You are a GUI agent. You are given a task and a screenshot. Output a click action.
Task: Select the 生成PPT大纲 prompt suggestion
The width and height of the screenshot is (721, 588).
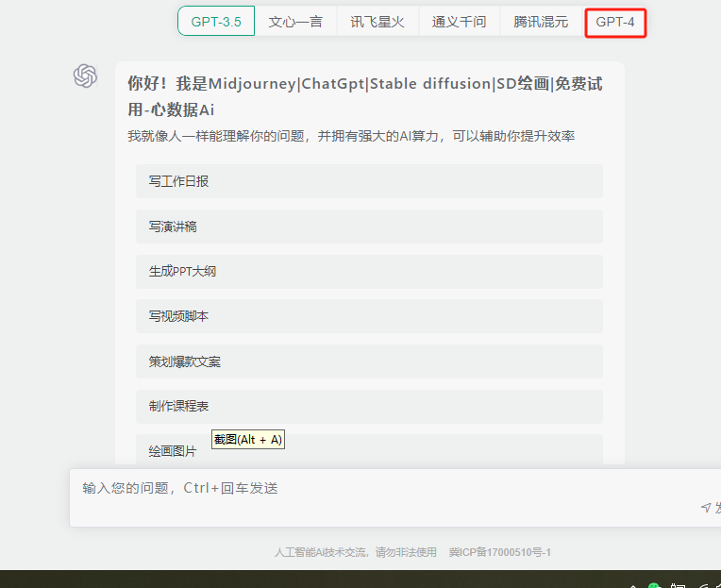[369, 271]
